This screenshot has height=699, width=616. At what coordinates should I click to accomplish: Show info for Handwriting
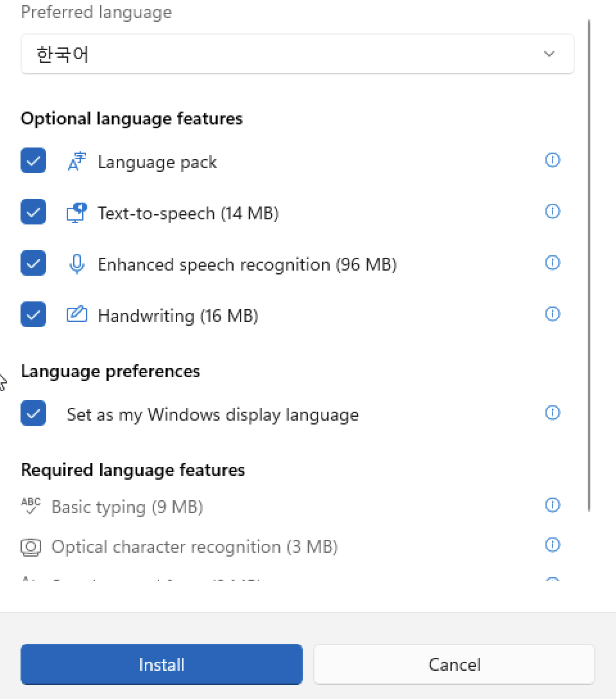tap(552, 314)
